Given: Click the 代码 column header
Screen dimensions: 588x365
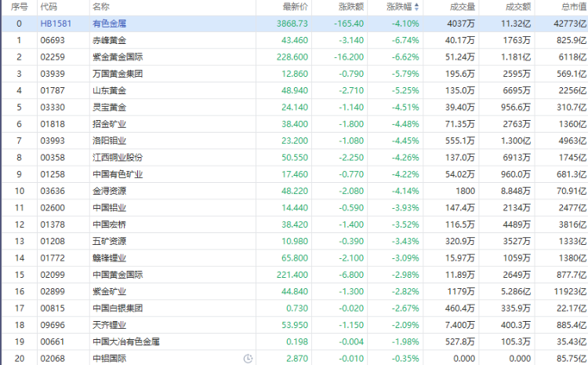Looking at the screenshot, I should point(49,7).
